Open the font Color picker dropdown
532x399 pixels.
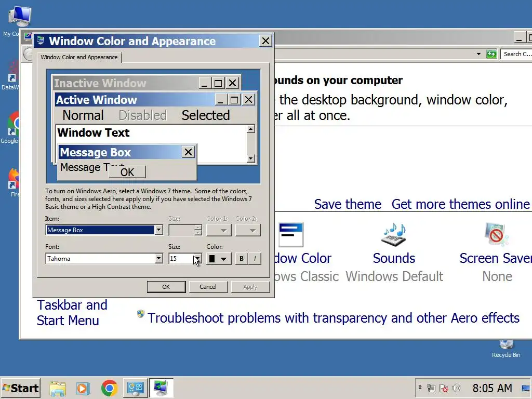pyautogui.click(x=219, y=259)
